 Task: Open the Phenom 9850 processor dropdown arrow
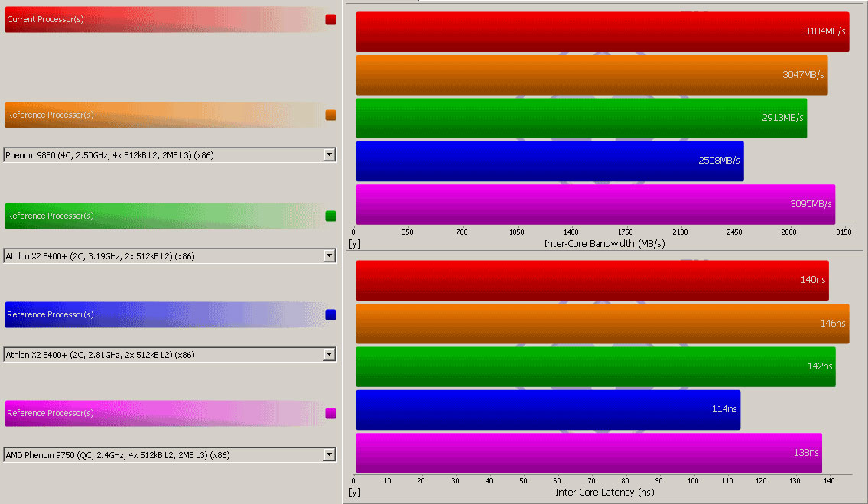[x=330, y=154]
